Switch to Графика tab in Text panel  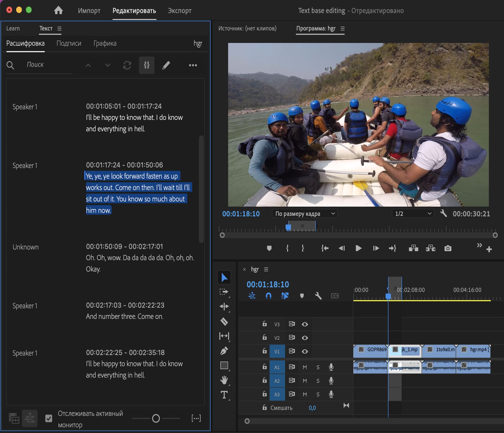point(104,43)
